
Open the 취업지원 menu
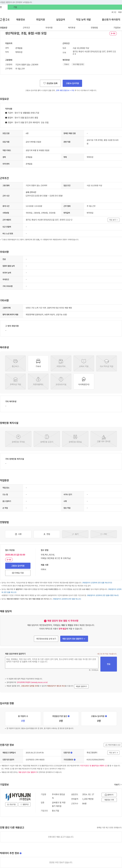pos(40,20)
